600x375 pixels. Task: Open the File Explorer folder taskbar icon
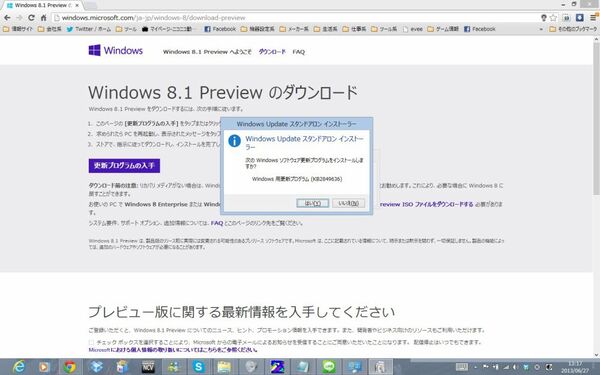pos(225,367)
